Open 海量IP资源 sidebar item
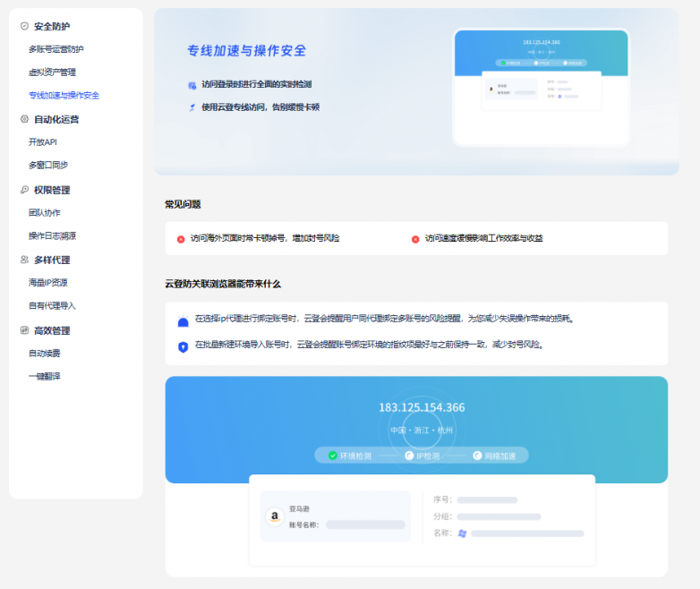This screenshot has height=589, width=700. 48,282
